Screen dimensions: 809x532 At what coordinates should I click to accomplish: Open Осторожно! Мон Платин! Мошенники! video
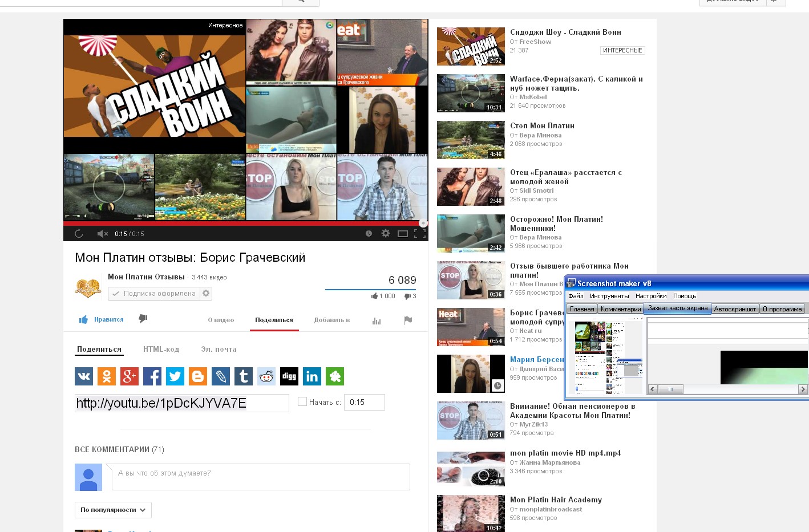coord(556,224)
